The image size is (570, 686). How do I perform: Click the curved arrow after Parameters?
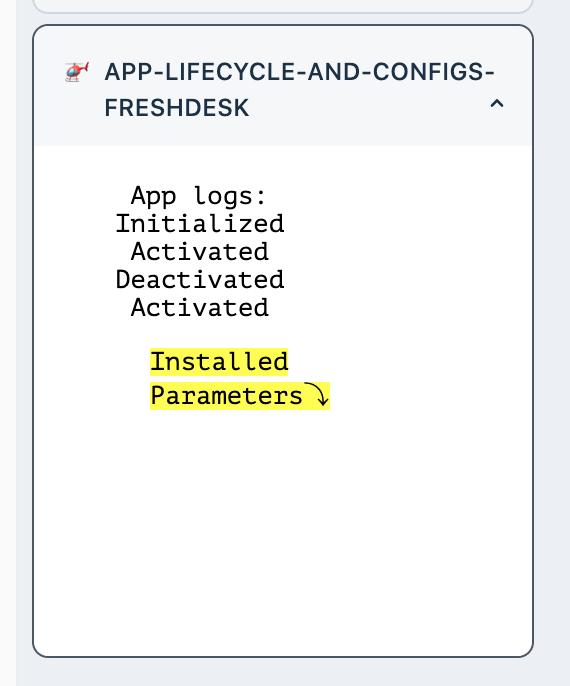click(317, 395)
